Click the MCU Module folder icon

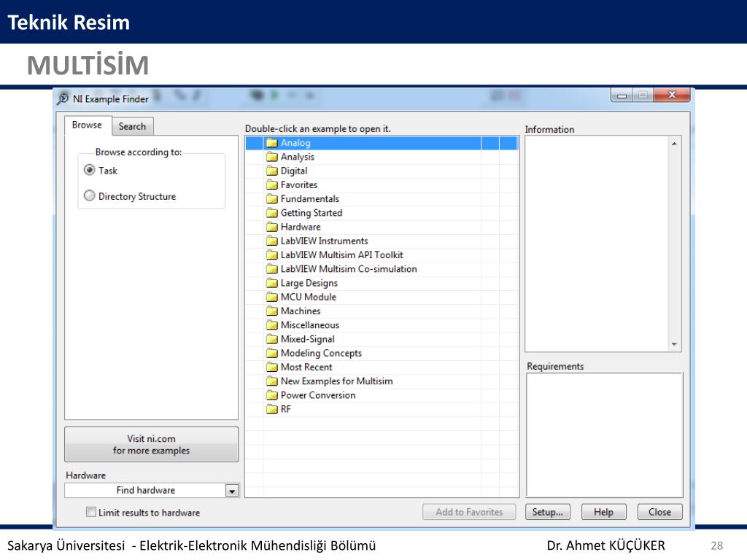click(x=272, y=297)
